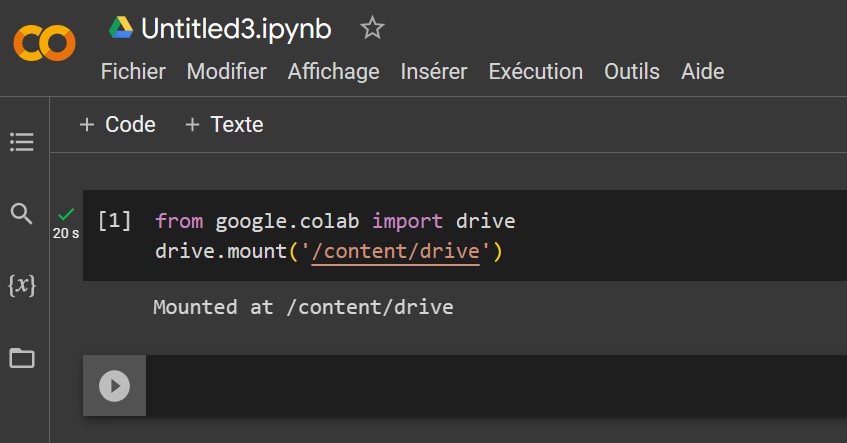Click the Colab CO logo
The image size is (847, 443).
click(x=44, y=43)
